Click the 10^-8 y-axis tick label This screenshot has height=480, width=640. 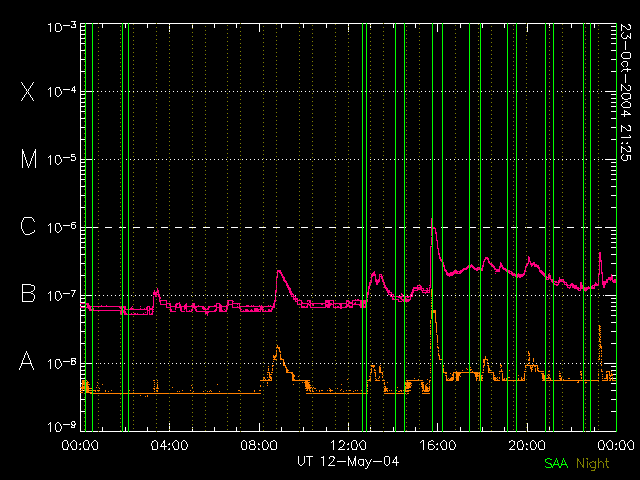click(62, 363)
